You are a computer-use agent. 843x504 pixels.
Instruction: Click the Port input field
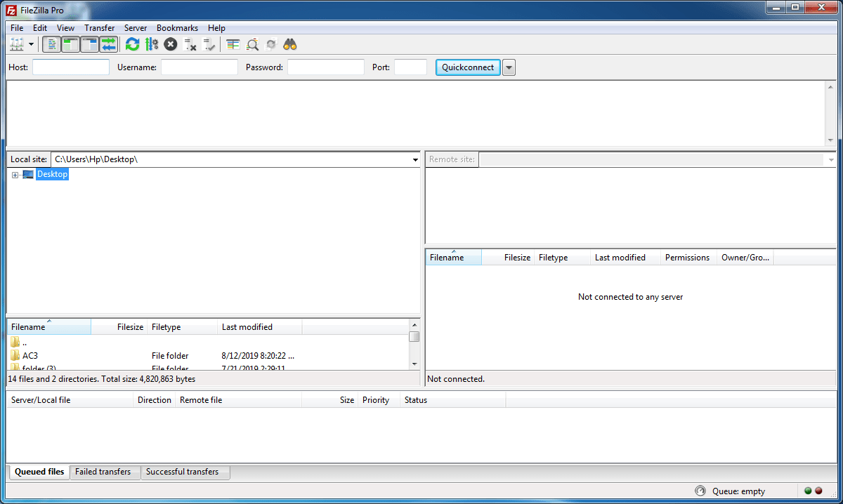410,67
